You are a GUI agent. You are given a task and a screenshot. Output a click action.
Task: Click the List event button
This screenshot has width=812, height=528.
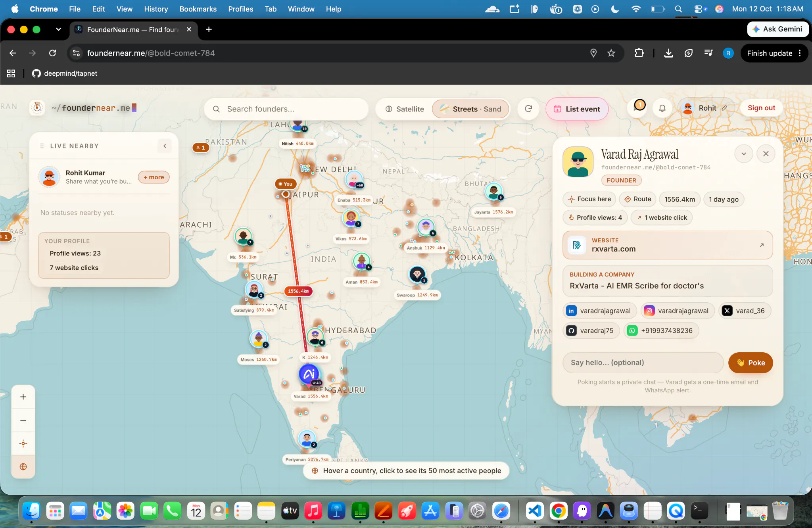[577, 109]
